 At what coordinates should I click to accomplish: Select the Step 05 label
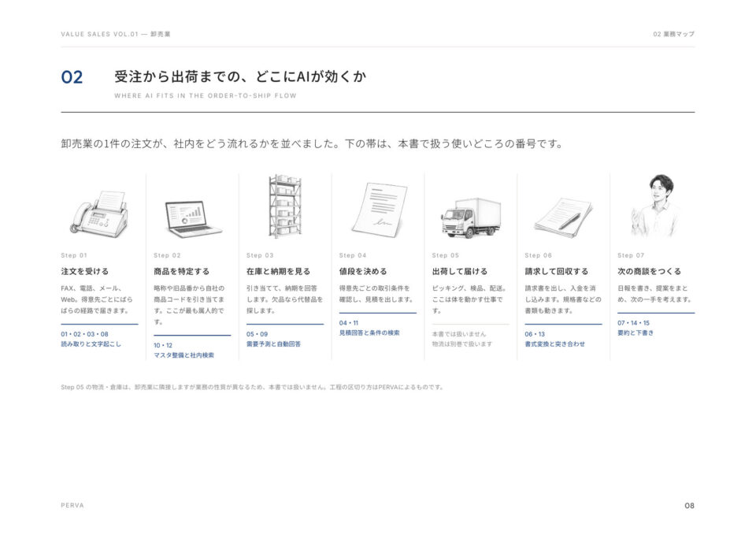(x=445, y=255)
